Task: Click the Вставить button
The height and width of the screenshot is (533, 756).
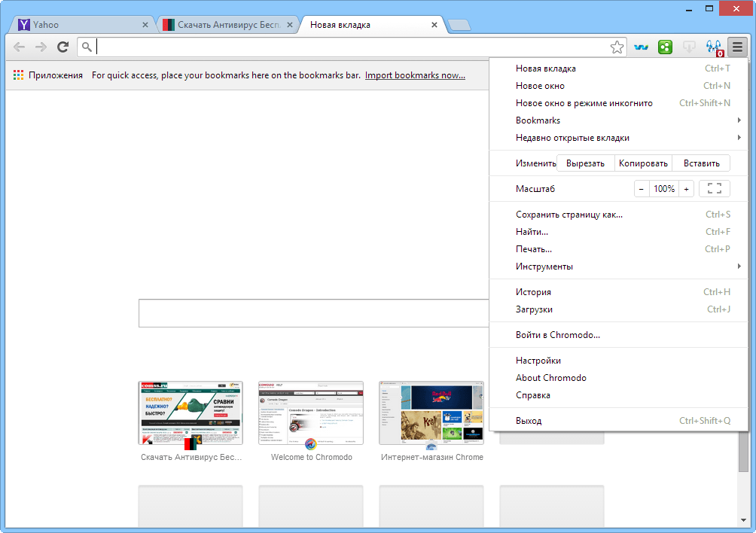Action: click(702, 163)
